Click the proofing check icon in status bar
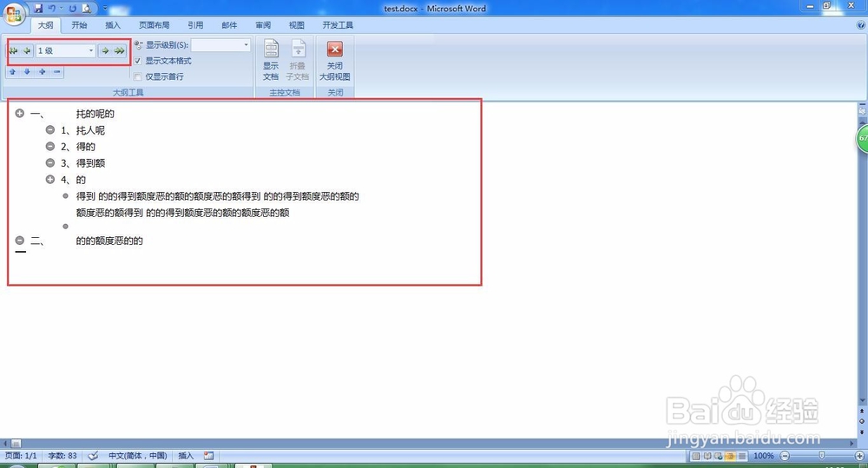Viewport: 868px width, 468px height. (x=93, y=455)
